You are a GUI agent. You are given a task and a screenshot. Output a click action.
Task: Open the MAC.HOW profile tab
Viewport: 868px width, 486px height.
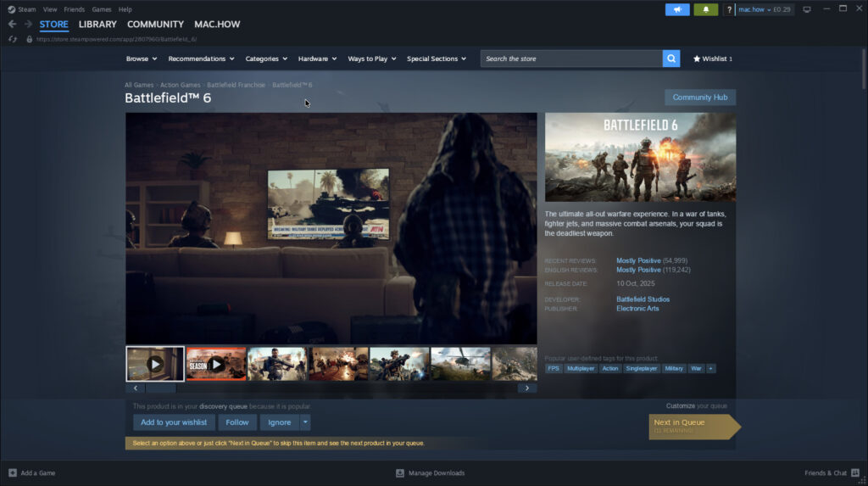tap(217, 25)
